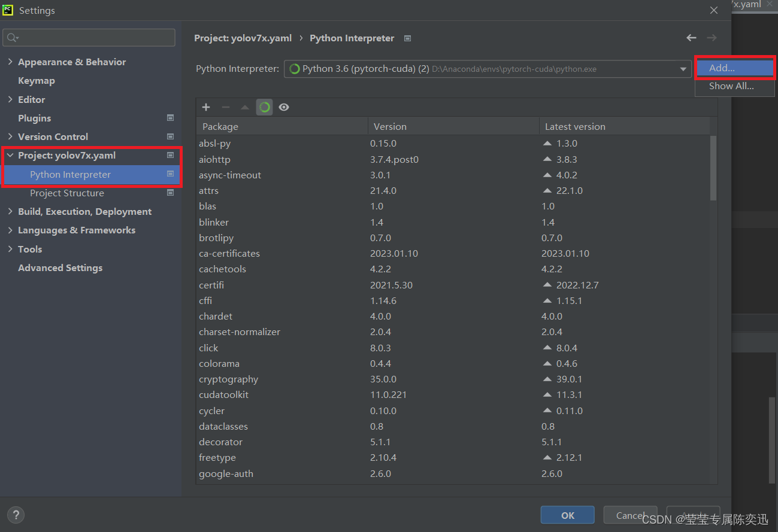Select the cycler package row
Image resolution: width=778 pixels, height=532 pixels.
453,411
